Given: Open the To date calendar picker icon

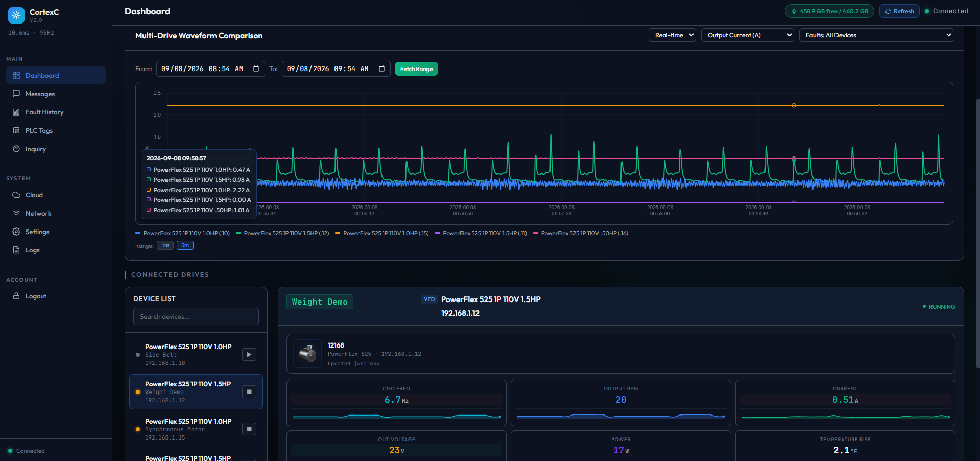Looking at the screenshot, I should [382, 68].
